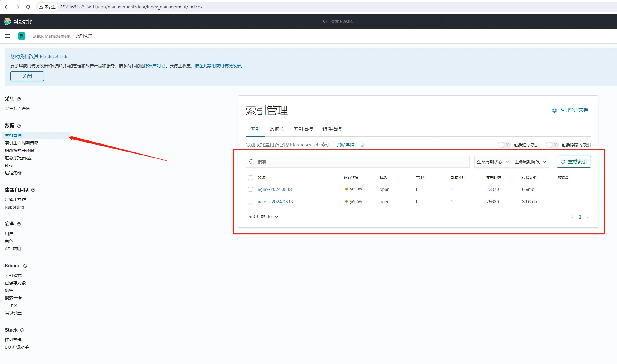Click the 索引管理 breadcrumb item

[84, 36]
